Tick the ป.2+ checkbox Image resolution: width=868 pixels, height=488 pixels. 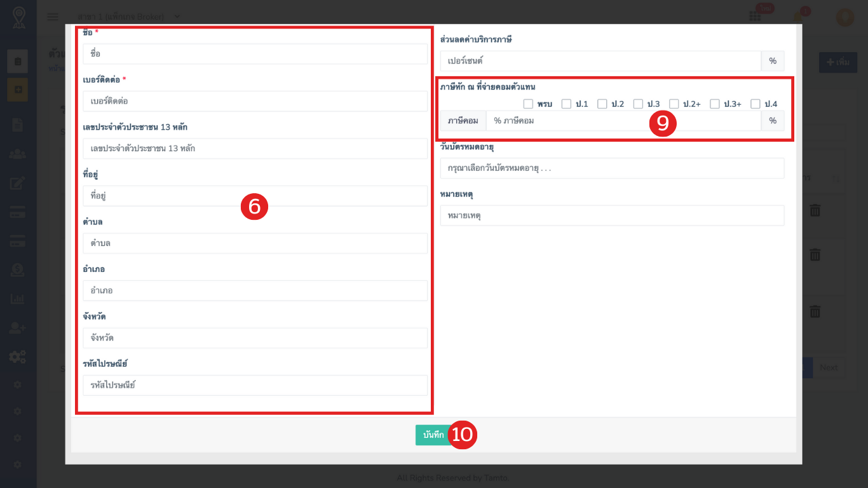674,104
